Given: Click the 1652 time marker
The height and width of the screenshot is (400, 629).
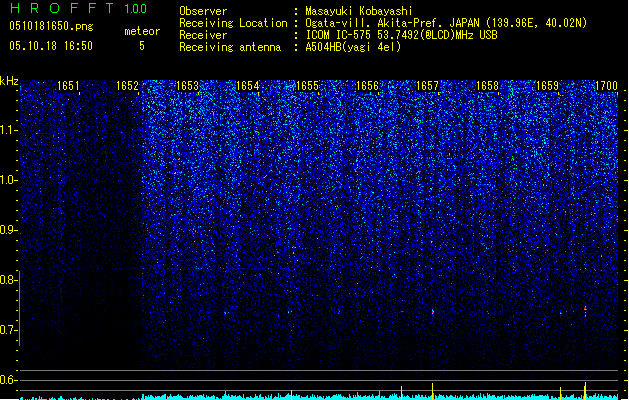Looking at the screenshot, I should (x=127, y=86).
